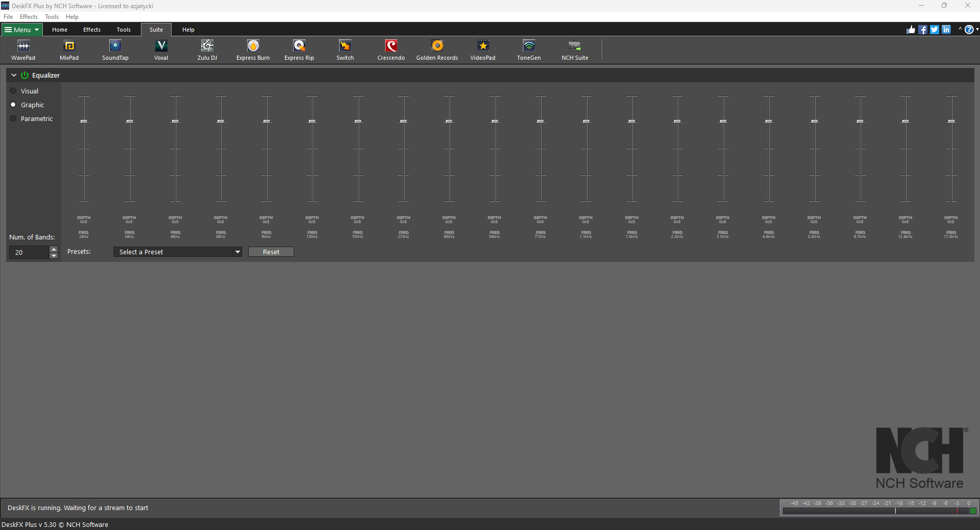Screen dimensions: 980x530
Task: Increase number of bands with up arrow
Action: [54, 249]
